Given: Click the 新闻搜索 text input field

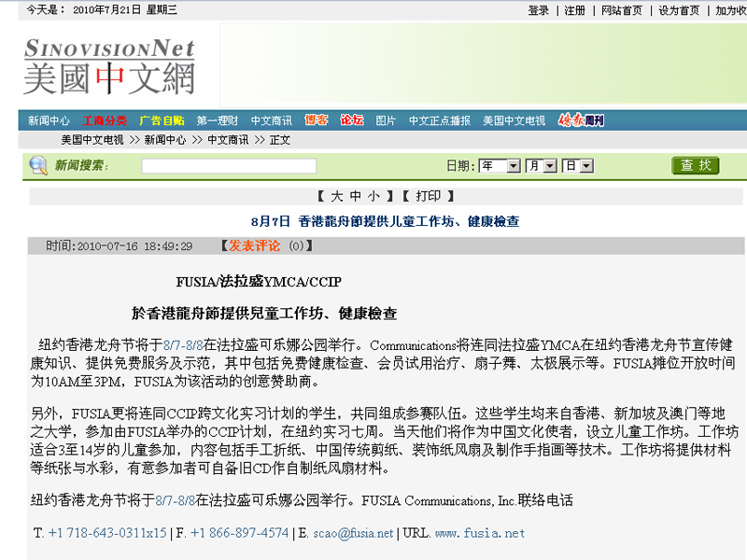Looking at the screenshot, I should (x=229, y=166).
